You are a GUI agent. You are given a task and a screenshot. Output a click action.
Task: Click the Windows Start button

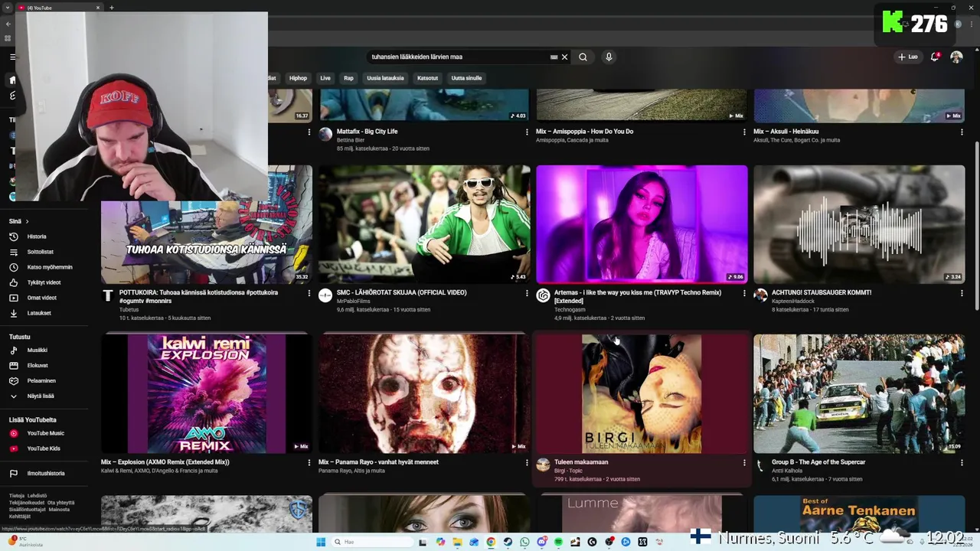point(321,542)
